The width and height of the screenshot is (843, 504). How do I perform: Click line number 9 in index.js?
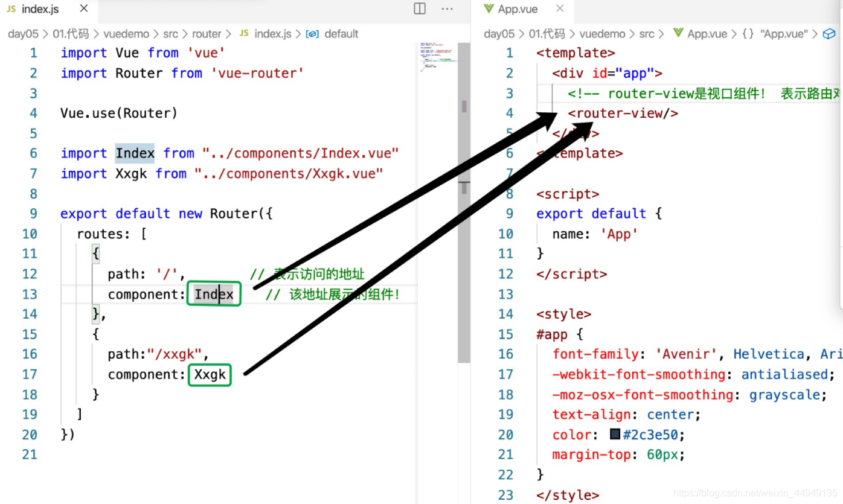33,214
